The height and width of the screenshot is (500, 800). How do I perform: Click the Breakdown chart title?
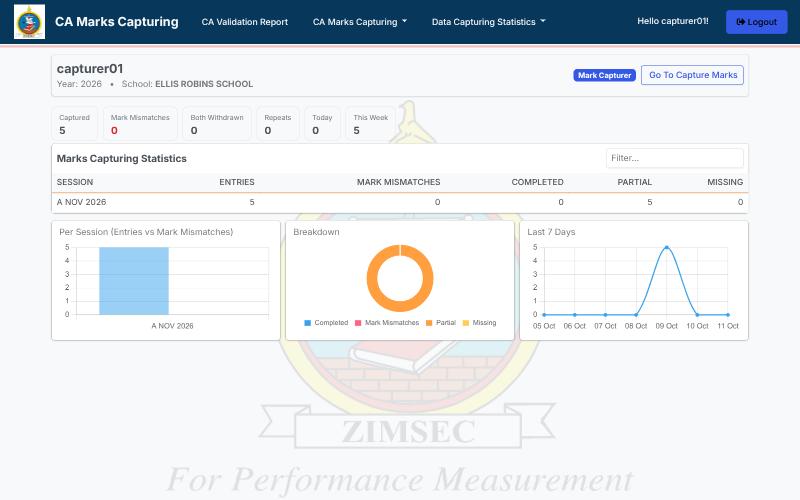point(316,232)
